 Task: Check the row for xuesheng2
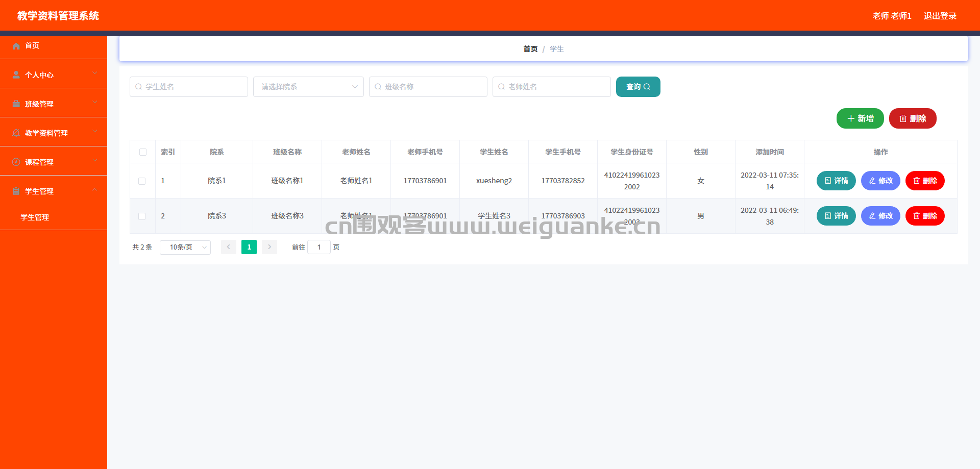[142, 181]
